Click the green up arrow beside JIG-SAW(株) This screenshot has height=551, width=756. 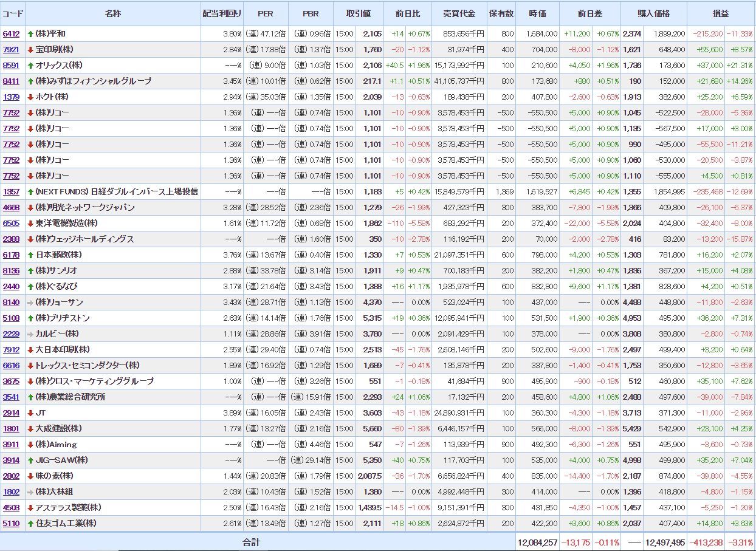[x=30, y=460]
